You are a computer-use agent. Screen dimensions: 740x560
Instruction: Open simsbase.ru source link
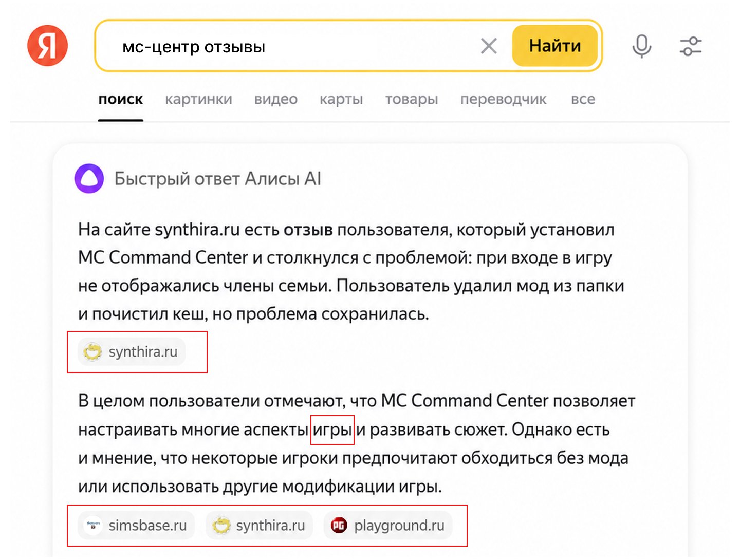pos(136,525)
